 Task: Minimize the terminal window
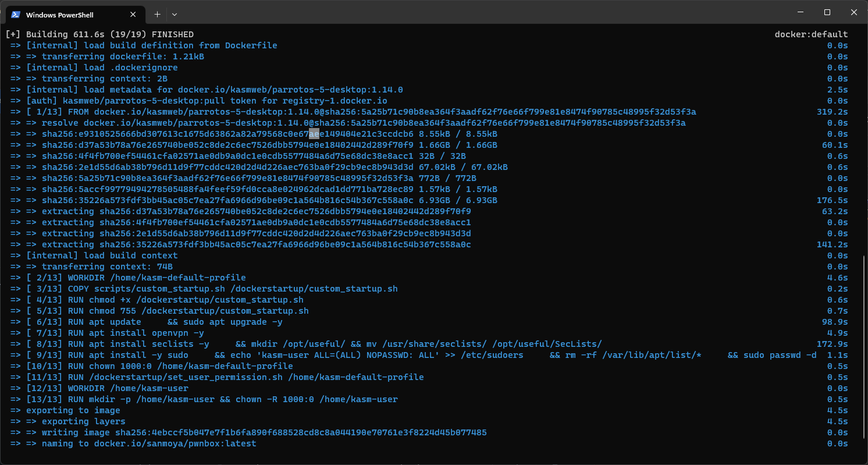800,12
